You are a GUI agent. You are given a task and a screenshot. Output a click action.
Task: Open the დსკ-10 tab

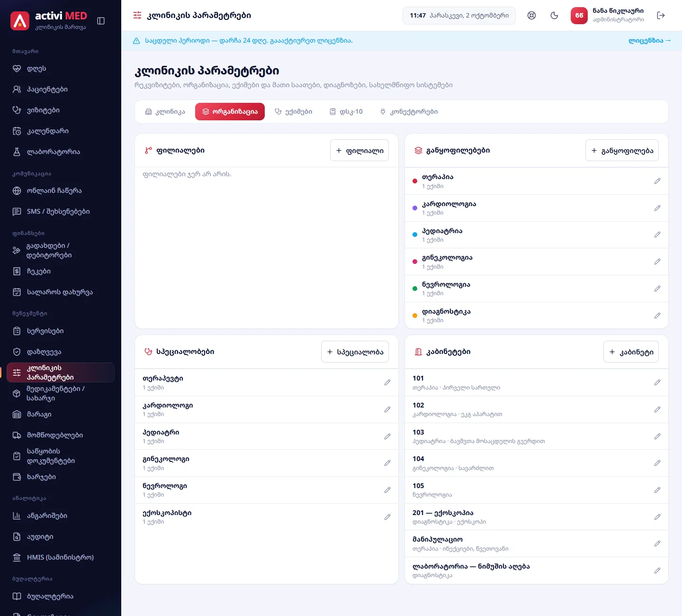(346, 112)
